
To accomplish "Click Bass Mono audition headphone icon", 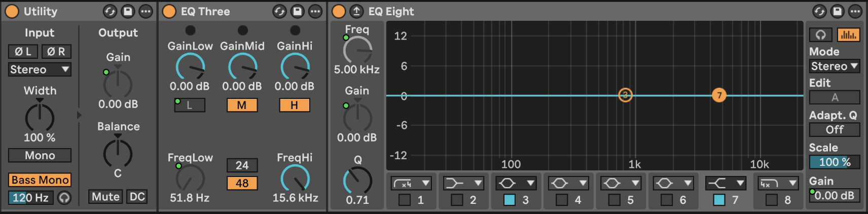I will point(64,197).
